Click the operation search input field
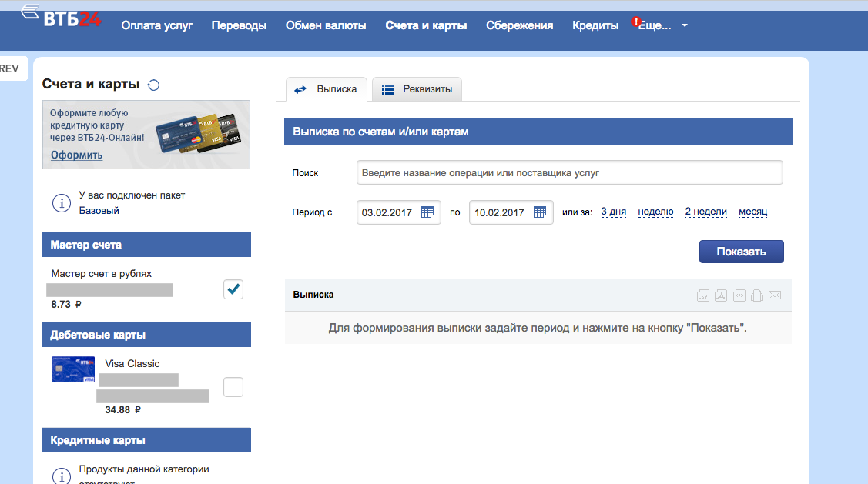The image size is (868, 484). [x=569, y=172]
